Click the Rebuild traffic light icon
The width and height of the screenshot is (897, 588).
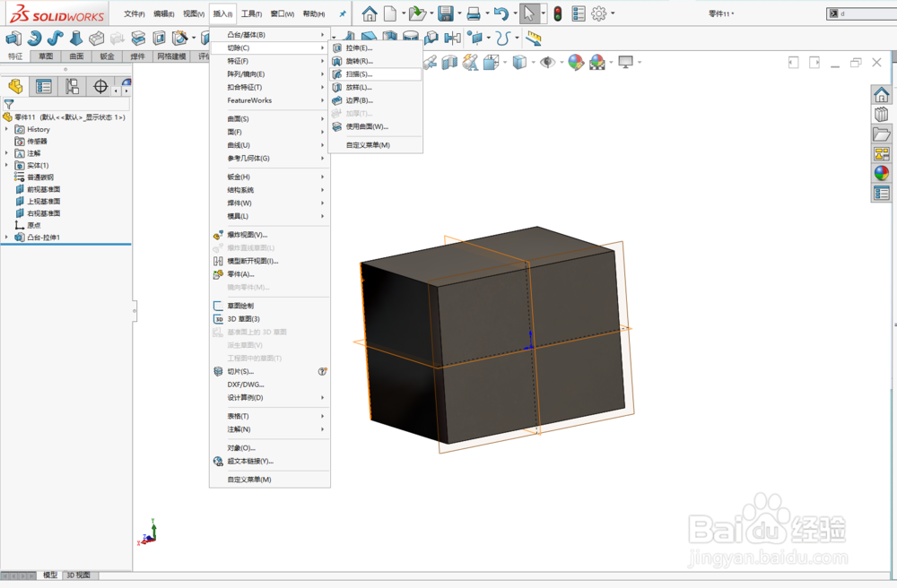[x=558, y=13]
